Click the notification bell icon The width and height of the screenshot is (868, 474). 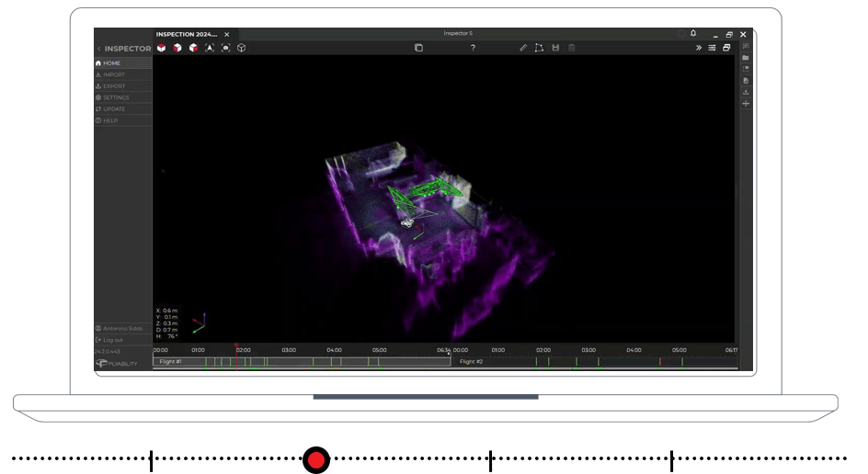[x=693, y=34]
